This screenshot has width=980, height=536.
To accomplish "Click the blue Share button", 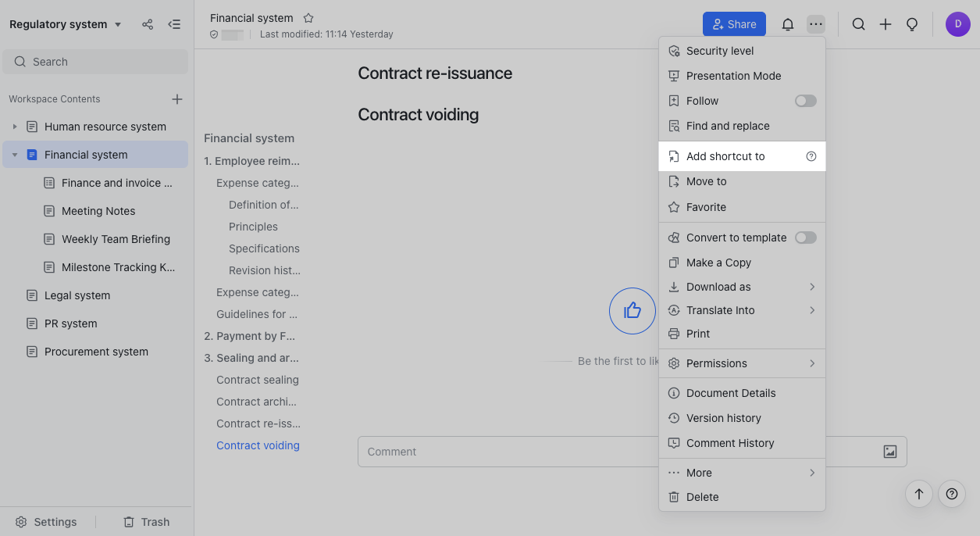I will pos(733,24).
